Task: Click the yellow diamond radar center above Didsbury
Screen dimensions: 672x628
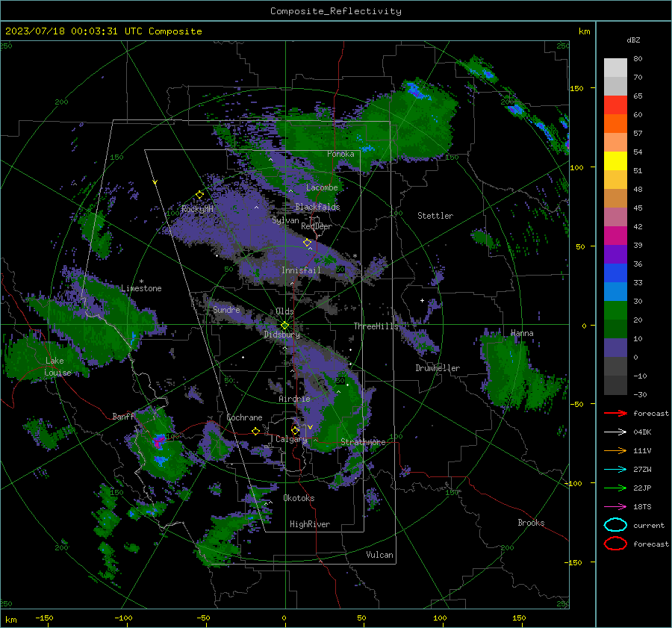Action: tap(284, 326)
